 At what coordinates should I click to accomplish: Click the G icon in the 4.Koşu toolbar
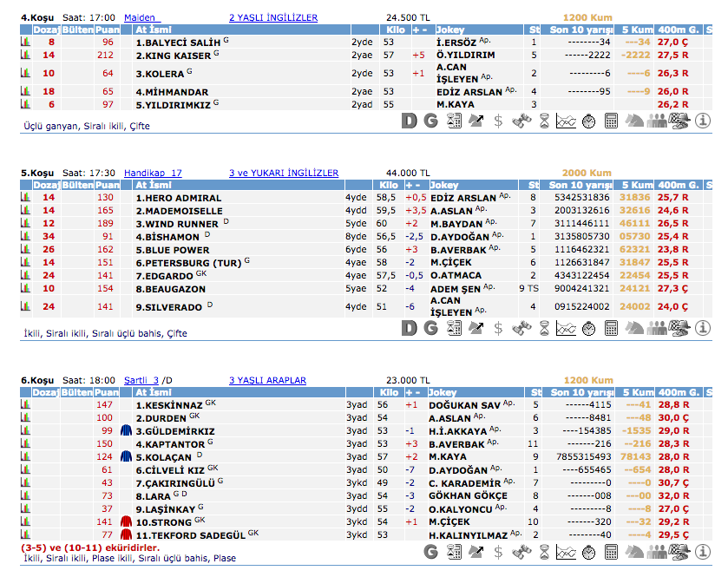[430, 121]
